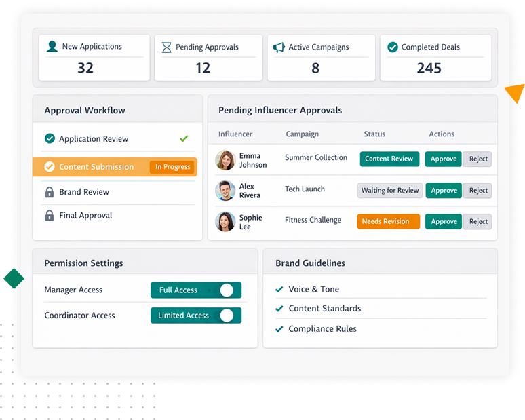Image resolution: width=525 pixels, height=420 pixels.
Task: Click the Alex Rivera name
Action: 250,191
